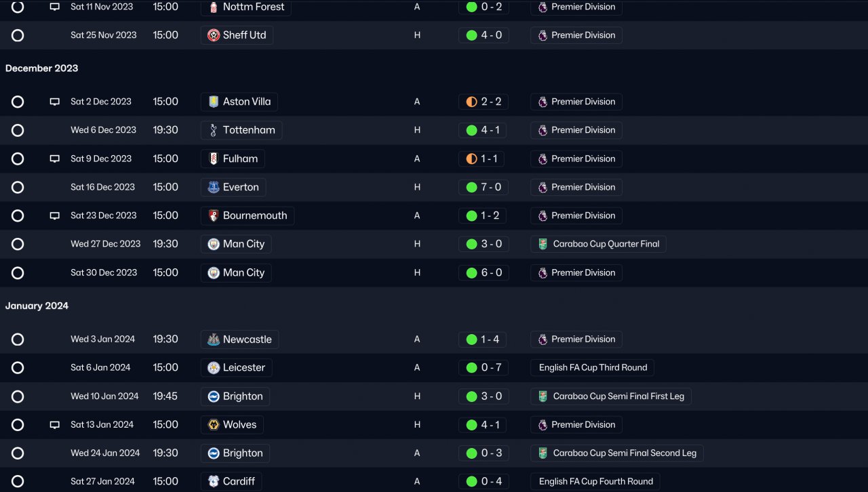Click the Newcastle club crest icon
The width and height of the screenshot is (868, 492).
point(214,340)
